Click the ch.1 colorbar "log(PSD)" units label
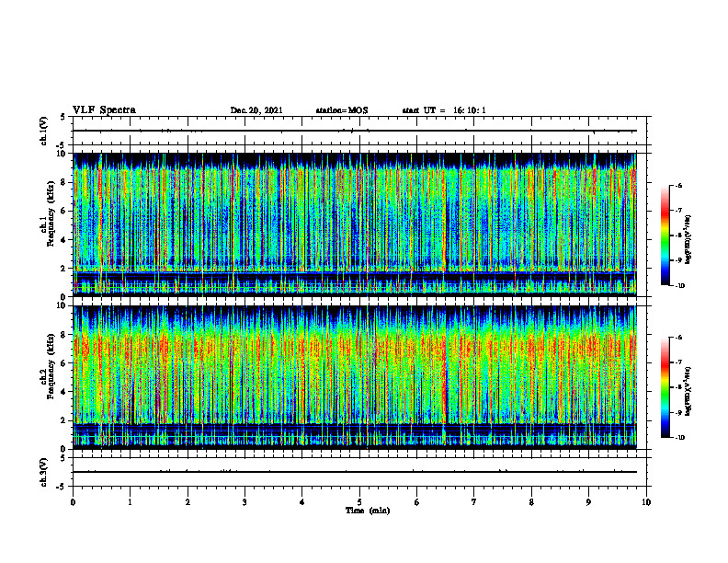728x563 pixels. [688, 240]
